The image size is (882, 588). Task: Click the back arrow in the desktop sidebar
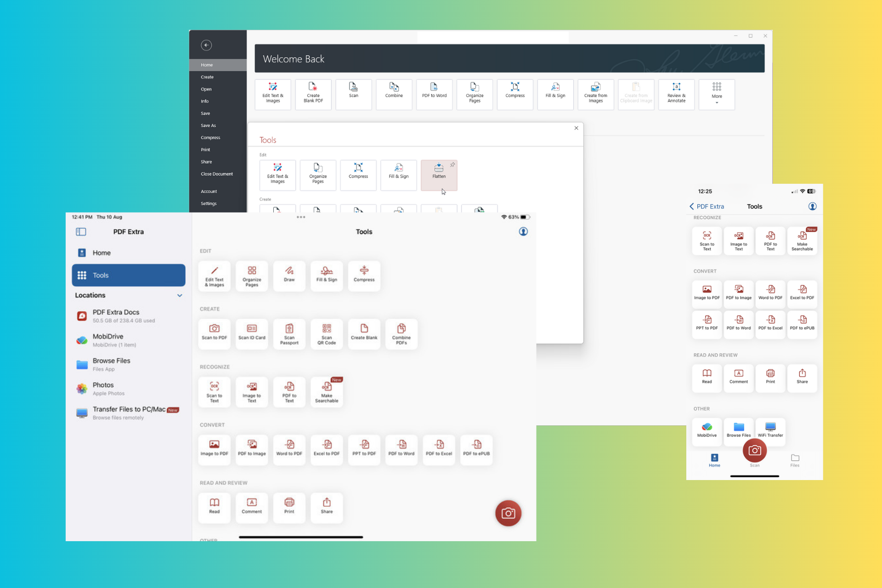coord(206,45)
